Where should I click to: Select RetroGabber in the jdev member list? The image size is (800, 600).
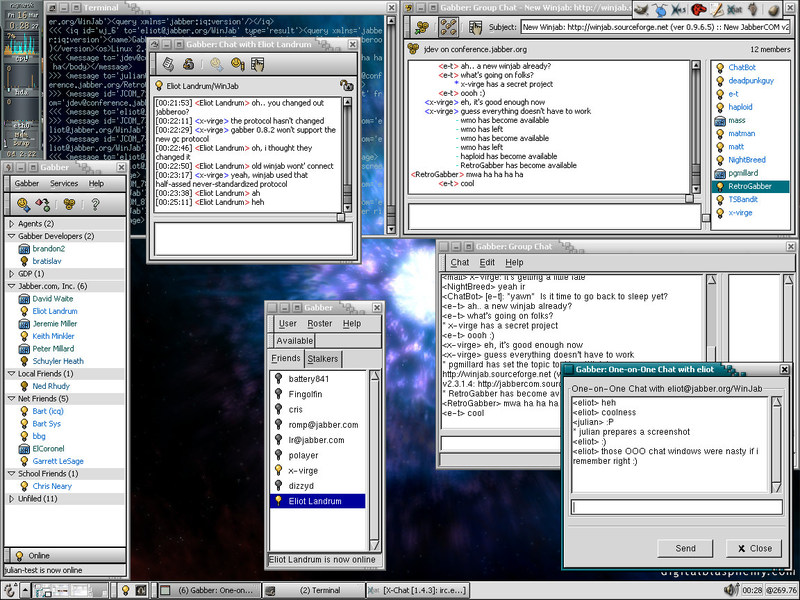point(750,186)
